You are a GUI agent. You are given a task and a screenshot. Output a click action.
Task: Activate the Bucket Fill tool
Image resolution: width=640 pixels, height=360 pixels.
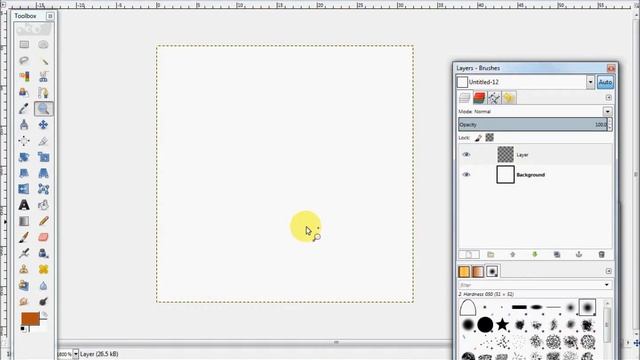43,205
